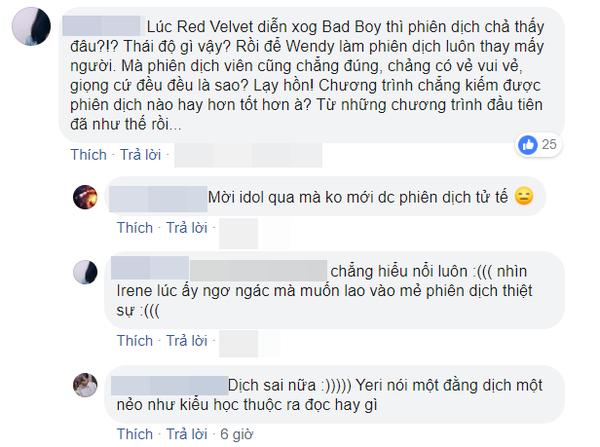Image resolution: width=600 pixels, height=447 pixels.
Task: Click the blurred name of the top commenter
Action: point(102,26)
